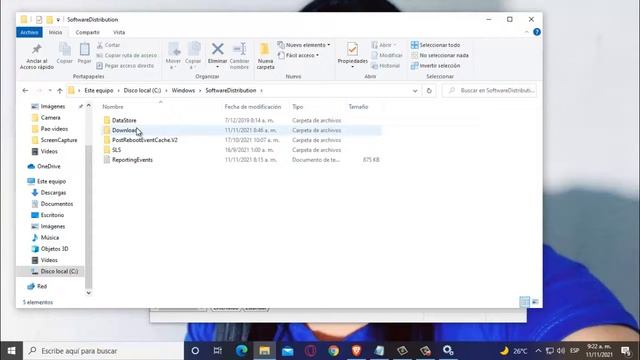Open Google Chrome from taskbar
640x360 pixels.
pos(333,351)
